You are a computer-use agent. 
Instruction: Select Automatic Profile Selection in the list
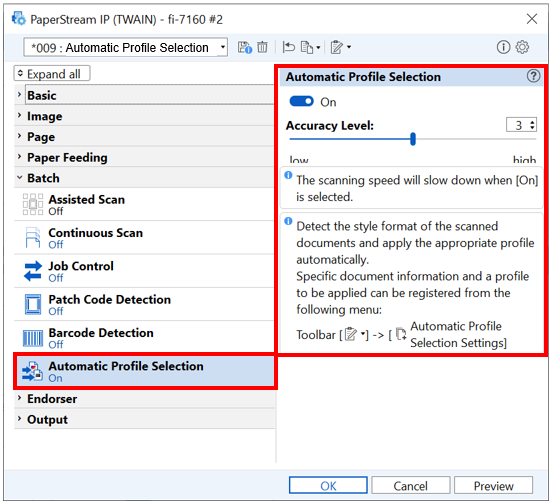pos(145,371)
